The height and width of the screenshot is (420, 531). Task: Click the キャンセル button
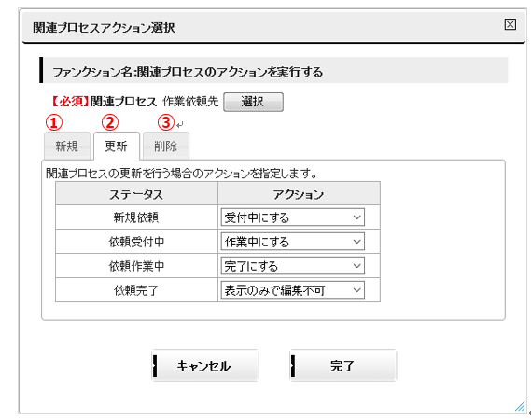(205, 366)
